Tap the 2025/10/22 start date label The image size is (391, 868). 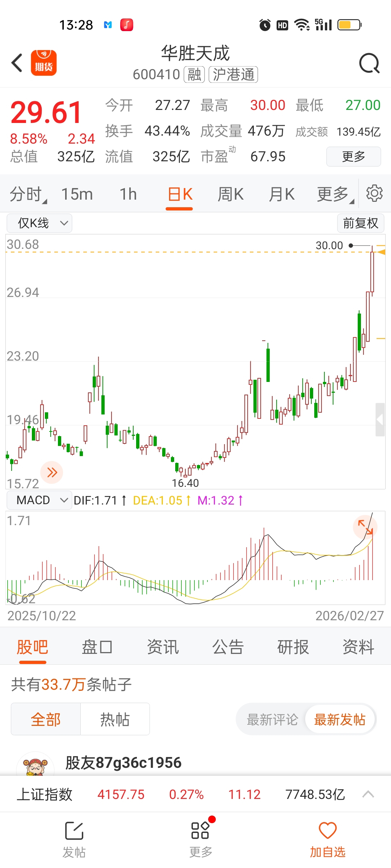click(x=42, y=616)
